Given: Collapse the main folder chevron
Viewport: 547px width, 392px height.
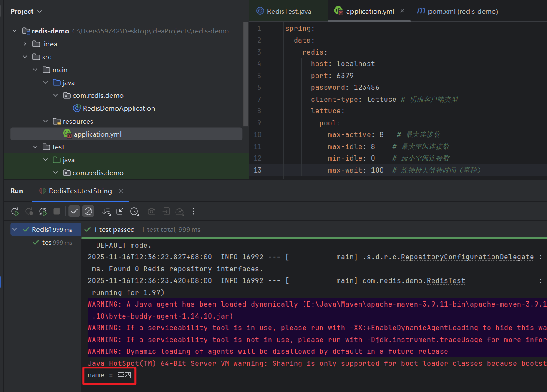Looking at the screenshot, I should pyautogui.click(x=36, y=70).
